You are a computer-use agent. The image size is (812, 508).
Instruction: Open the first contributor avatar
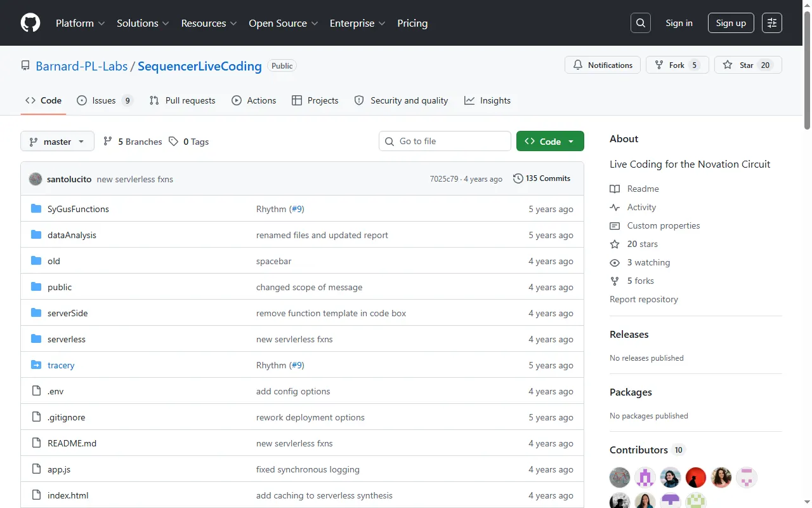click(620, 477)
